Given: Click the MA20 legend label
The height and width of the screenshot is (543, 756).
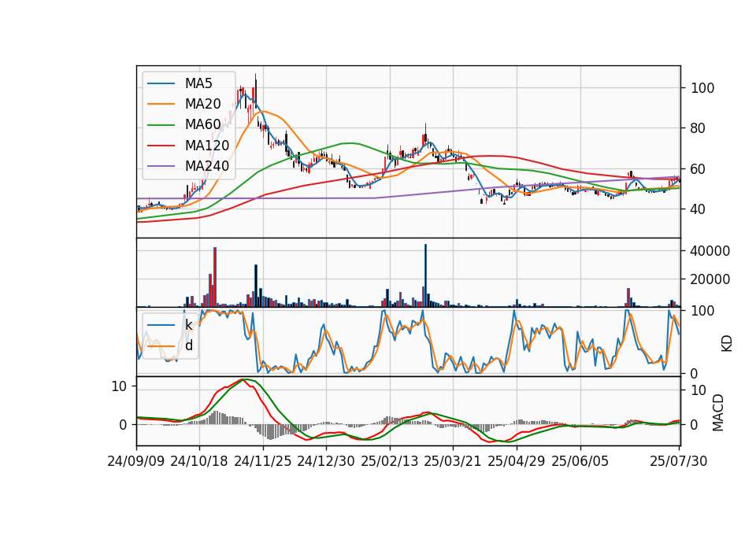Looking at the screenshot, I should [203, 104].
